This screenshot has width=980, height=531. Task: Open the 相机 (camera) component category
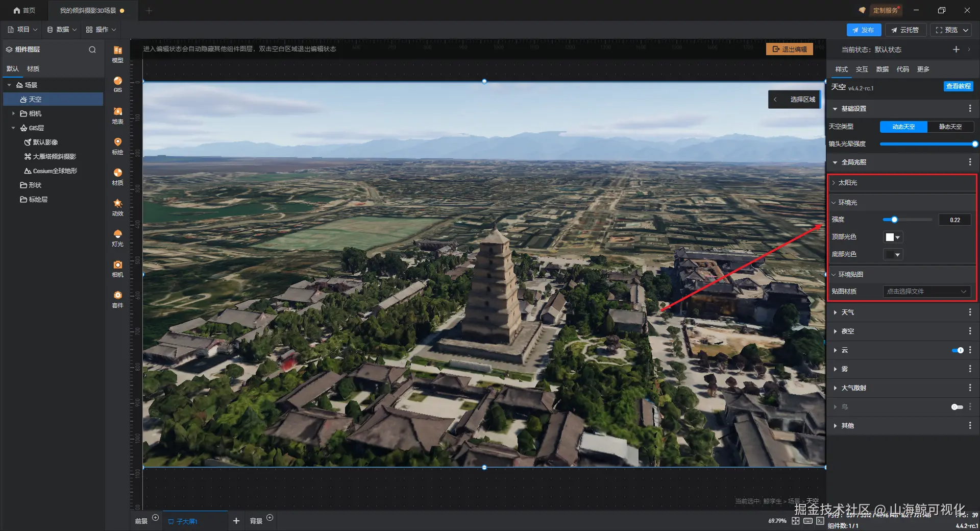pos(117,269)
